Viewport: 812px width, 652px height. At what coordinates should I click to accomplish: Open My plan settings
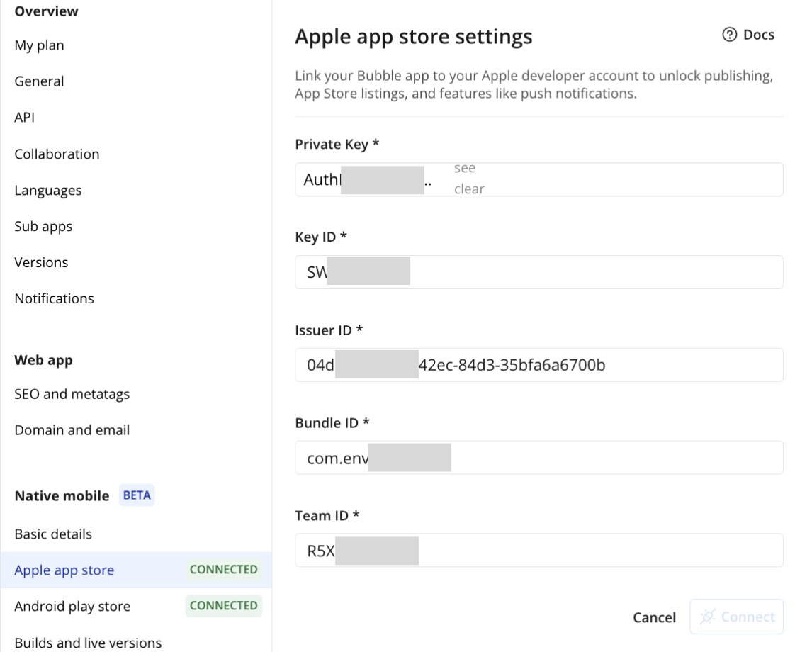(x=40, y=45)
